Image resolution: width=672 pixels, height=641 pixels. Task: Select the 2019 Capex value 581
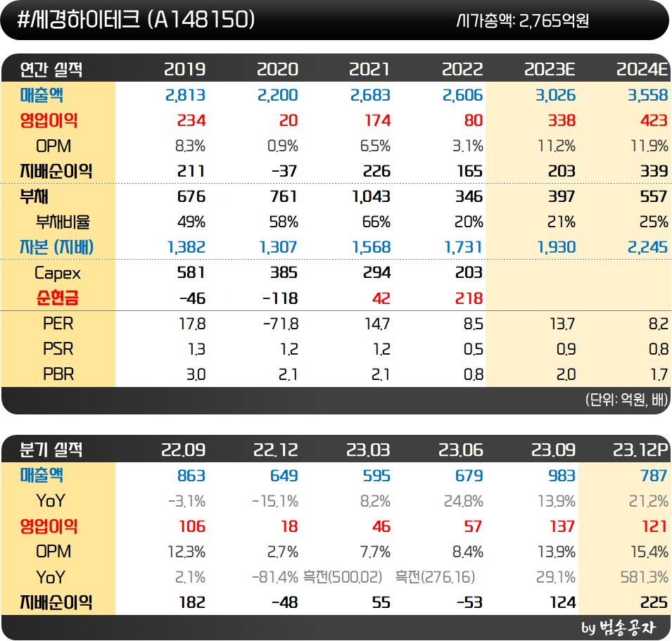pyautogui.click(x=191, y=272)
